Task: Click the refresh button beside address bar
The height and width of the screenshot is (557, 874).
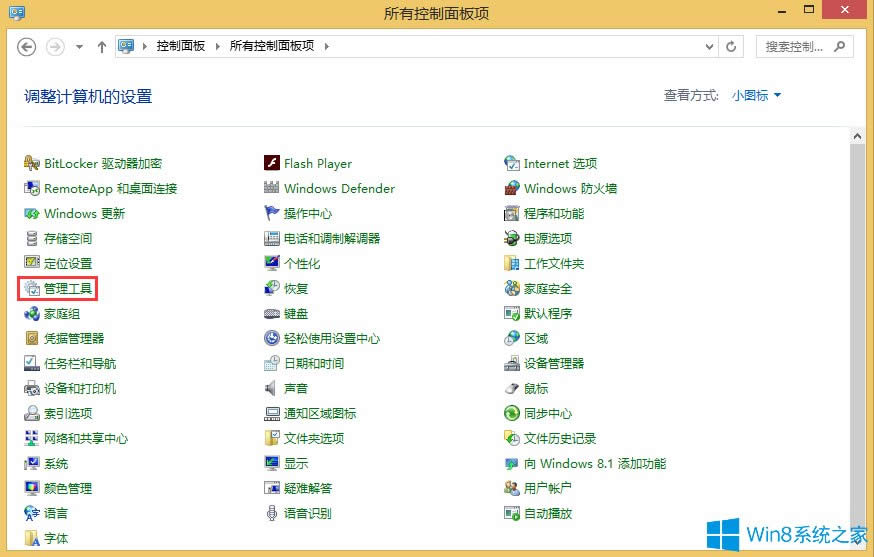Action: pos(732,47)
